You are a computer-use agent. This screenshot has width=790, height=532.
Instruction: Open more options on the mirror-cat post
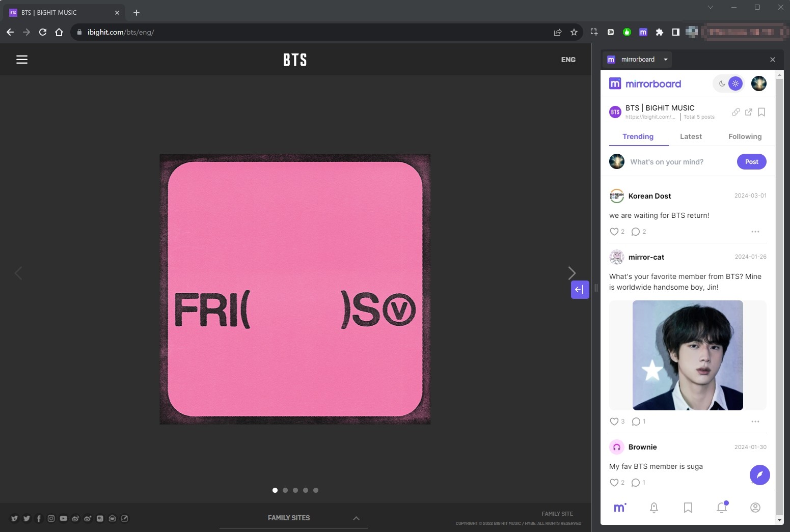click(x=755, y=422)
